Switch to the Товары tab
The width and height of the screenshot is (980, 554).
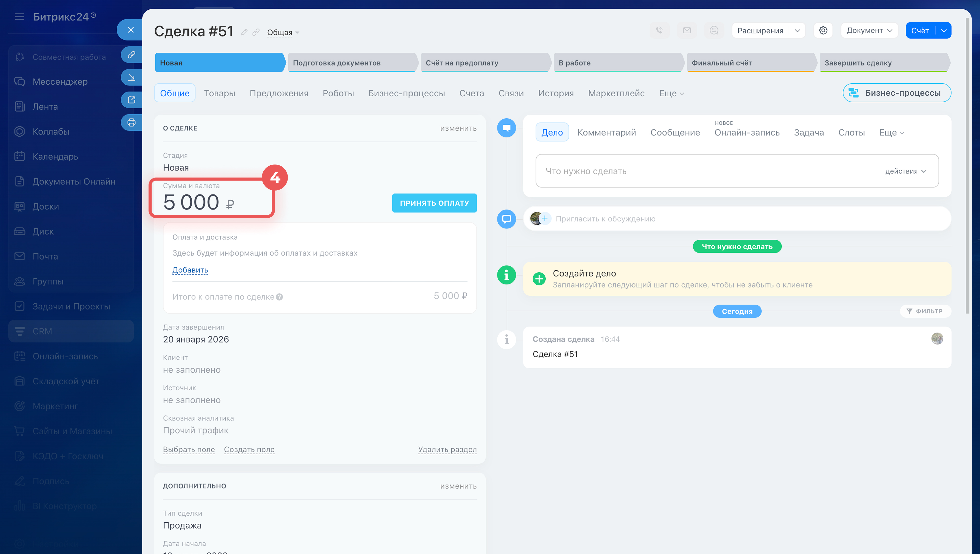[219, 93]
